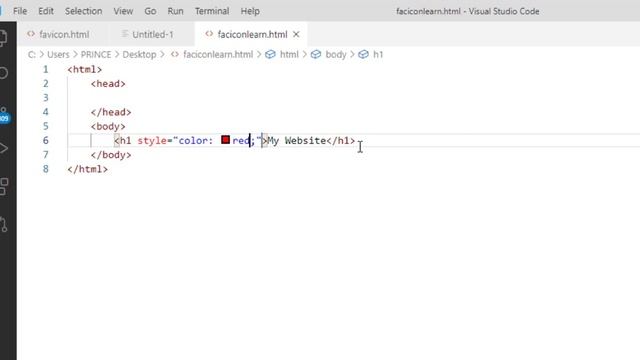Close the faciconlearn.html tab
The height and width of the screenshot is (360, 640).
pyautogui.click(x=296, y=34)
